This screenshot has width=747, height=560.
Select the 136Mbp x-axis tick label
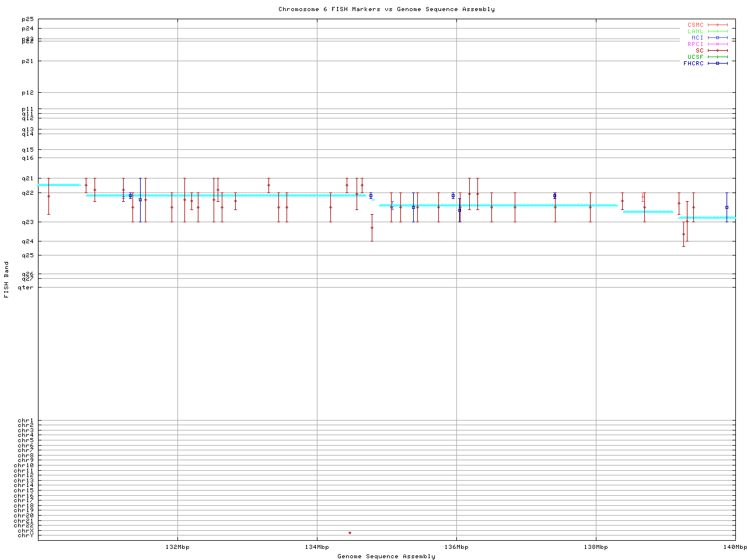456,547
